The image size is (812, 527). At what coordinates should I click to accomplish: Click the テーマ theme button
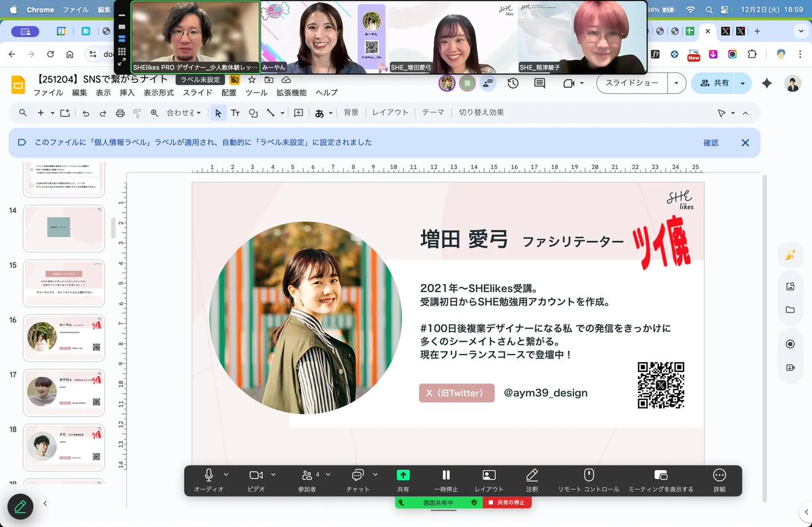(433, 112)
